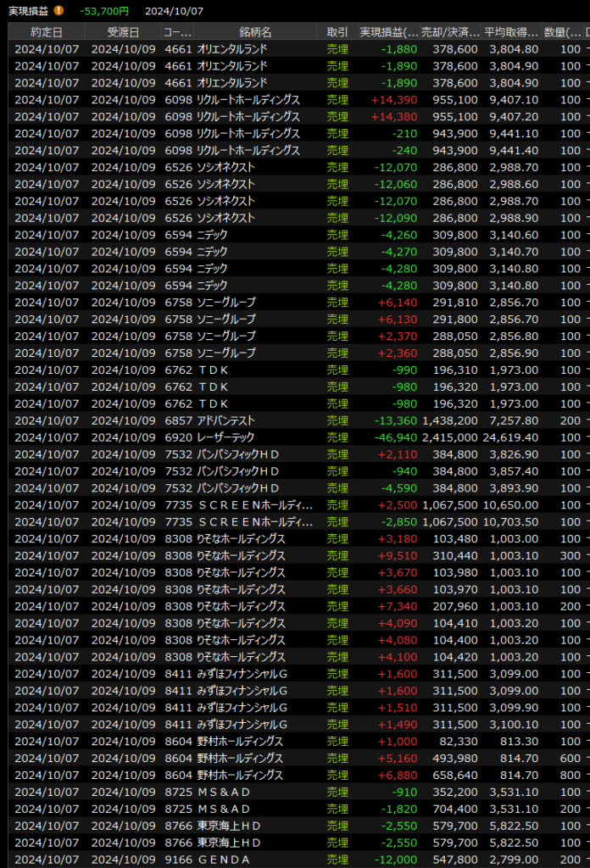The height and width of the screenshot is (868, 590).
Task: Select the GENDA row at bottom
Action: coord(224,860)
